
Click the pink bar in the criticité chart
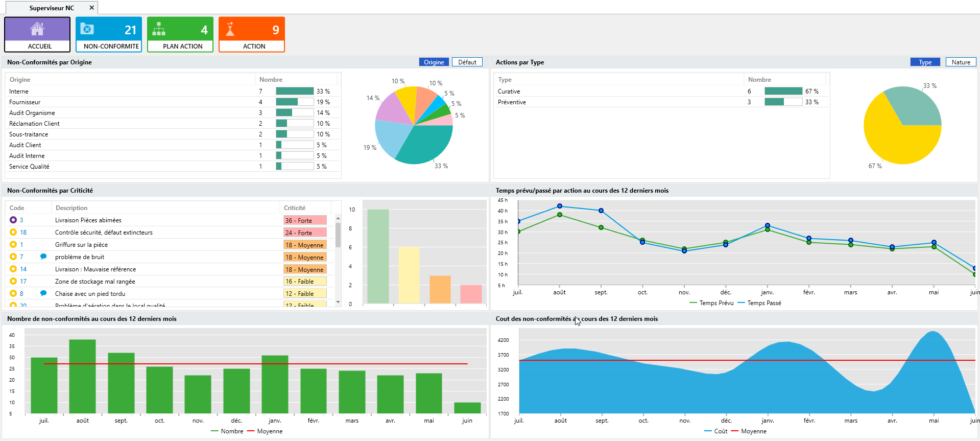tap(471, 294)
